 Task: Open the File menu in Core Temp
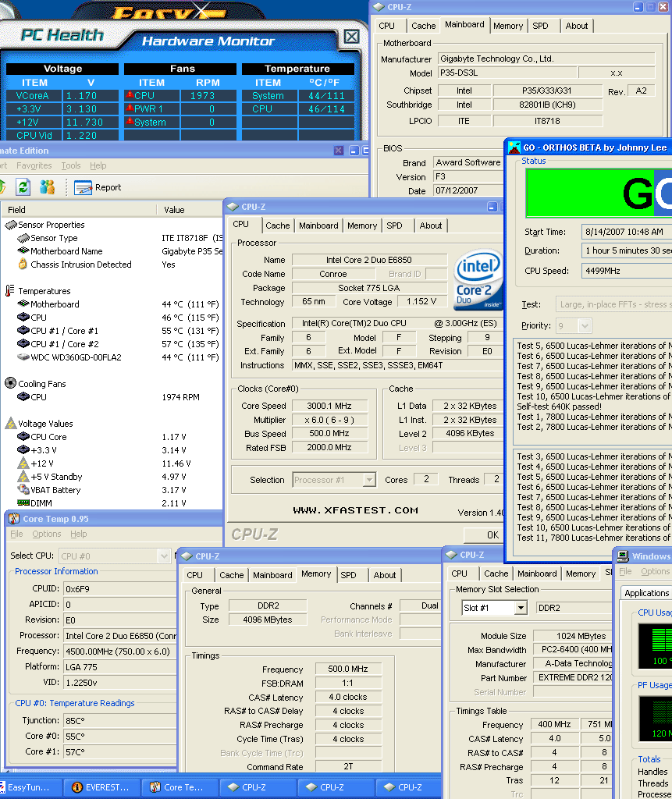pos(17,534)
